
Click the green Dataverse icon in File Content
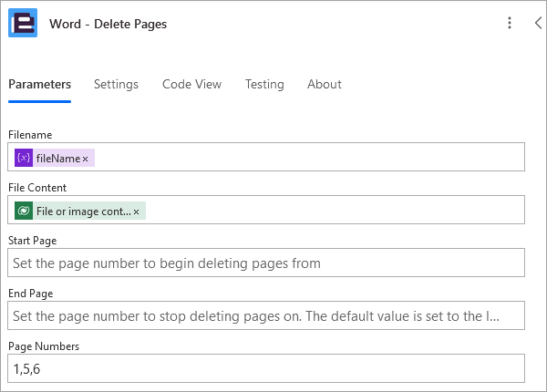[x=24, y=211]
